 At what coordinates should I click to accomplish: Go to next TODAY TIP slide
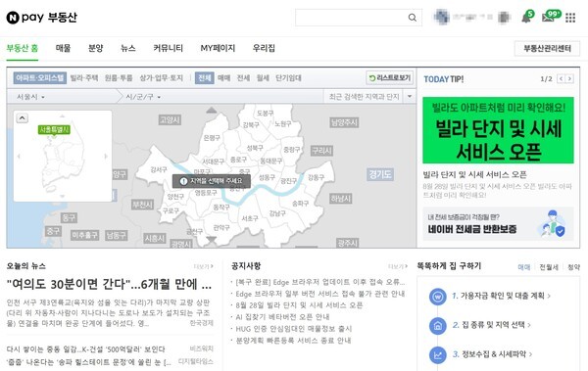(569, 78)
